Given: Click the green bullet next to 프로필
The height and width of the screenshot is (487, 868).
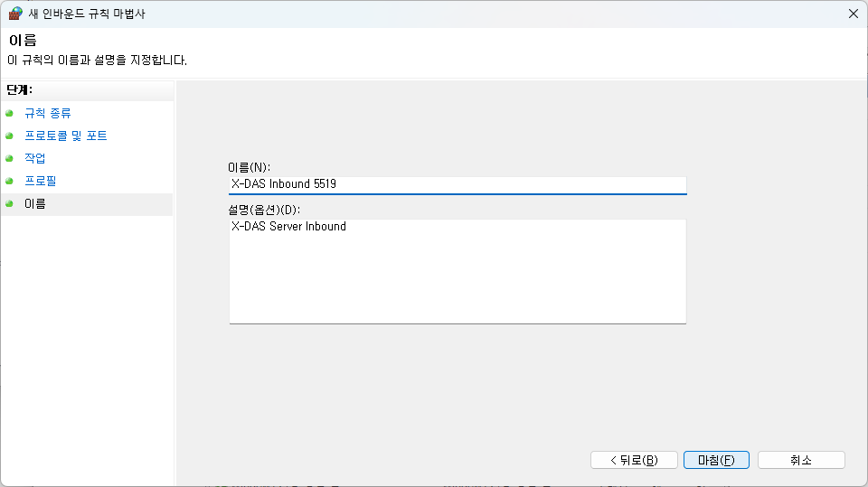Looking at the screenshot, I should pyautogui.click(x=9, y=181).
